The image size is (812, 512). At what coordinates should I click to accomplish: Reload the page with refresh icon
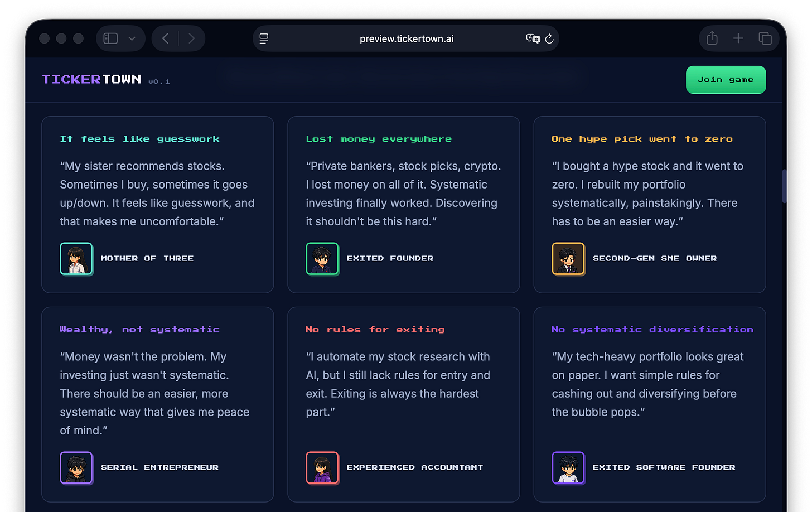tap(549, 38)
